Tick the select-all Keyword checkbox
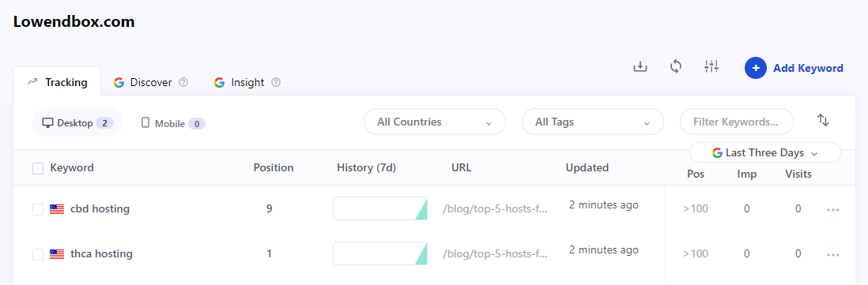 click(x=38, y=168)
